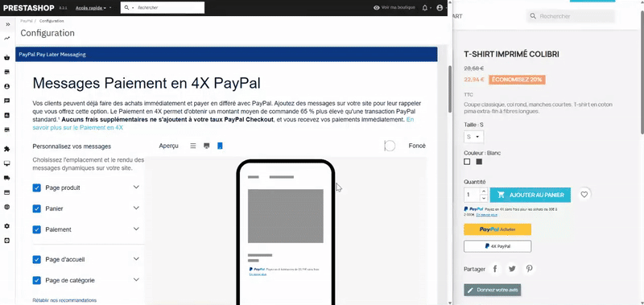Share product on Twitter
644x305 pixels.
point(512,269)
